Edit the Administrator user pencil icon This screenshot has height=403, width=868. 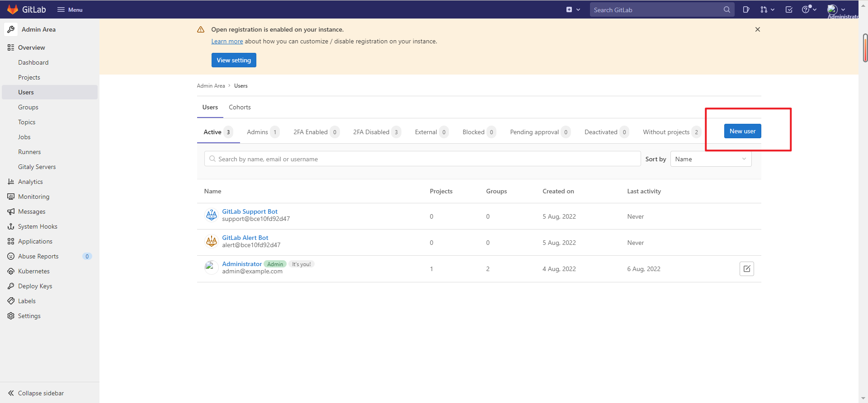coord(746,269)
